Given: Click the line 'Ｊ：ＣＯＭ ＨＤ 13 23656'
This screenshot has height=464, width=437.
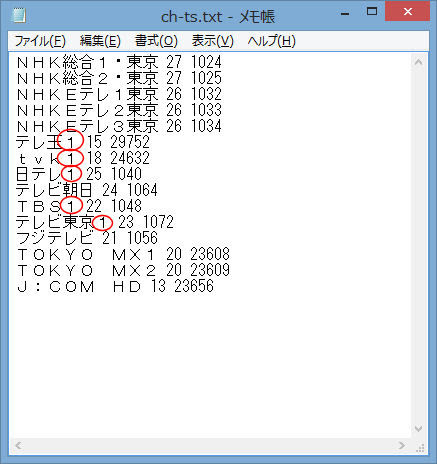Looking at the screenshot, I should pyautogui.click(x=115, y=286).
